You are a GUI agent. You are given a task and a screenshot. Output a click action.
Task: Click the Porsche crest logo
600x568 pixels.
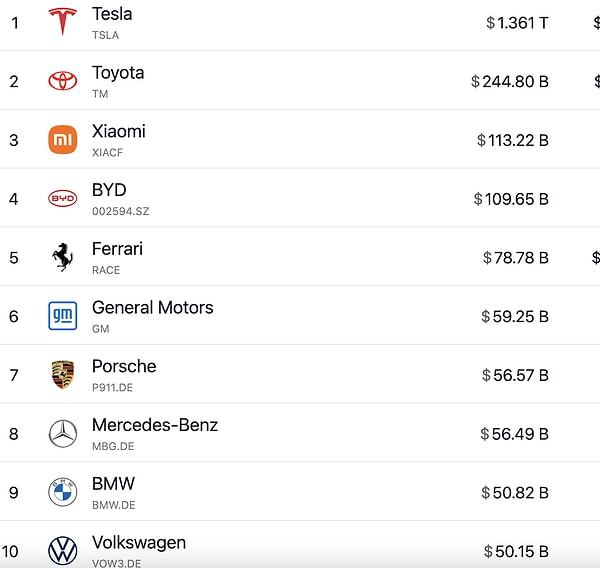(x=63, y=375)
